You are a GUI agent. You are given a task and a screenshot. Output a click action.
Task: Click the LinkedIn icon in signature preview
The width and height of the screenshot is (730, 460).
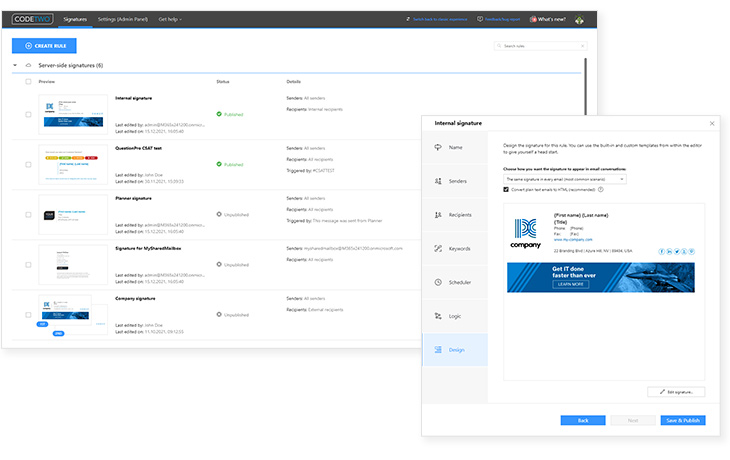pos(669,251)
